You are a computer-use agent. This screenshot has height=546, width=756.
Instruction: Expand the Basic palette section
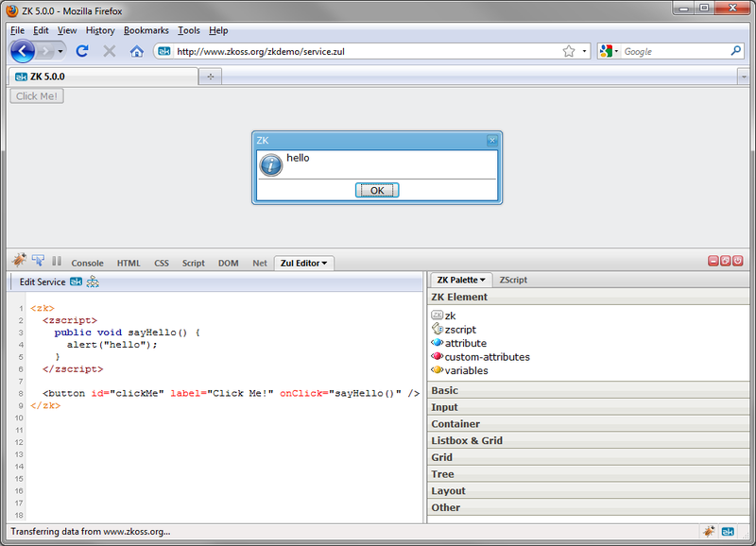coord(588,390)
